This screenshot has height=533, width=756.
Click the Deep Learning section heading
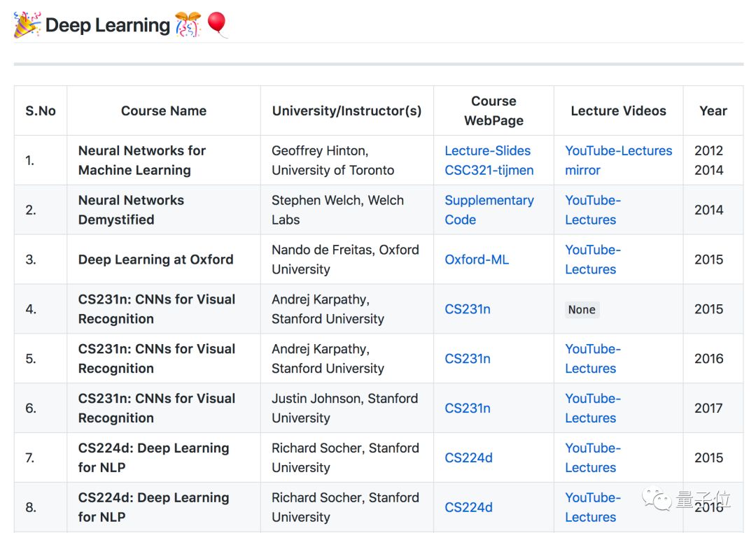pos(107,25)
